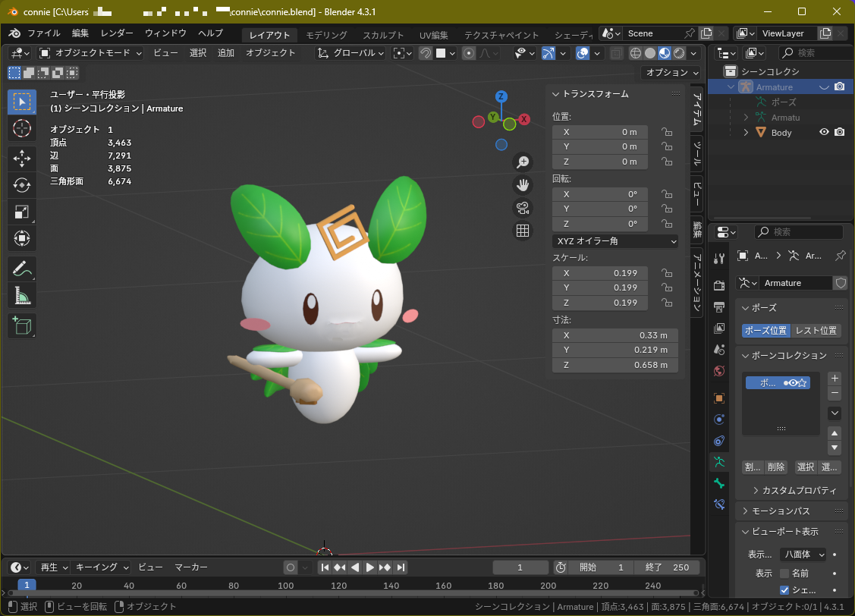855x616 pixels.
Task: Switch to rendered viewport shading
Action: 679,53
